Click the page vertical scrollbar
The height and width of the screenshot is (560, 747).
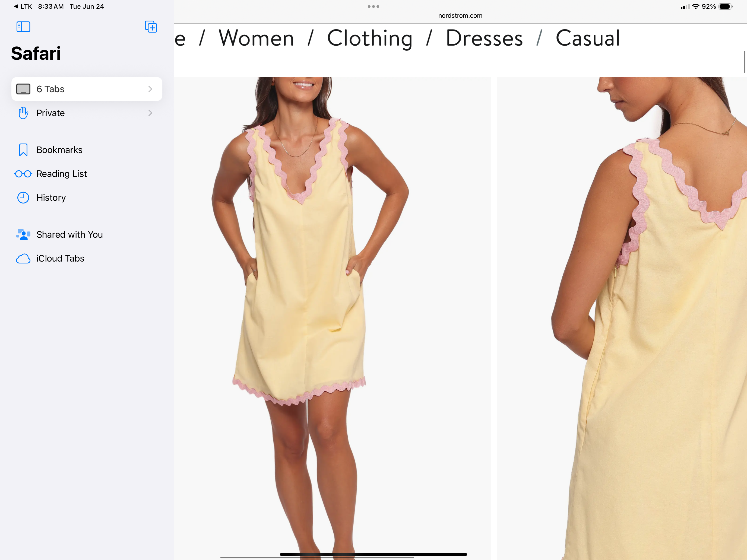point(744,62)
